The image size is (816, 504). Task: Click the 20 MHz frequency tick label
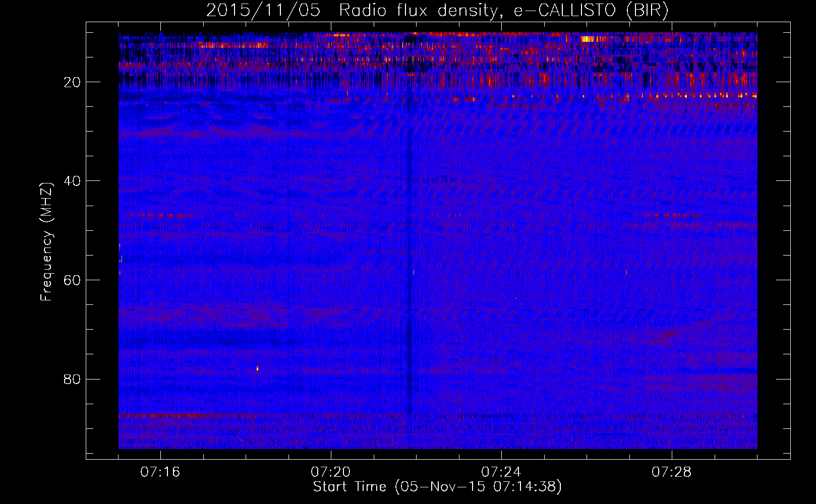(x=72, y=82)
